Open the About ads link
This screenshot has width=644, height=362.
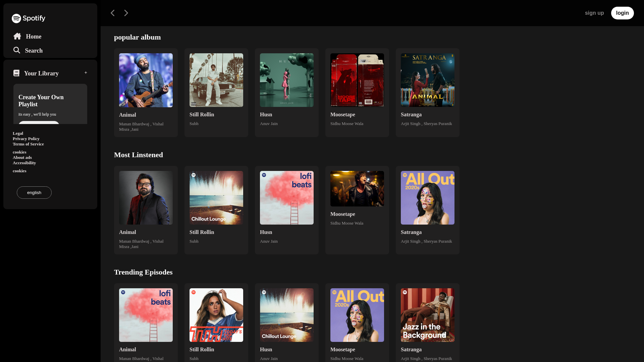pos(22,158)
